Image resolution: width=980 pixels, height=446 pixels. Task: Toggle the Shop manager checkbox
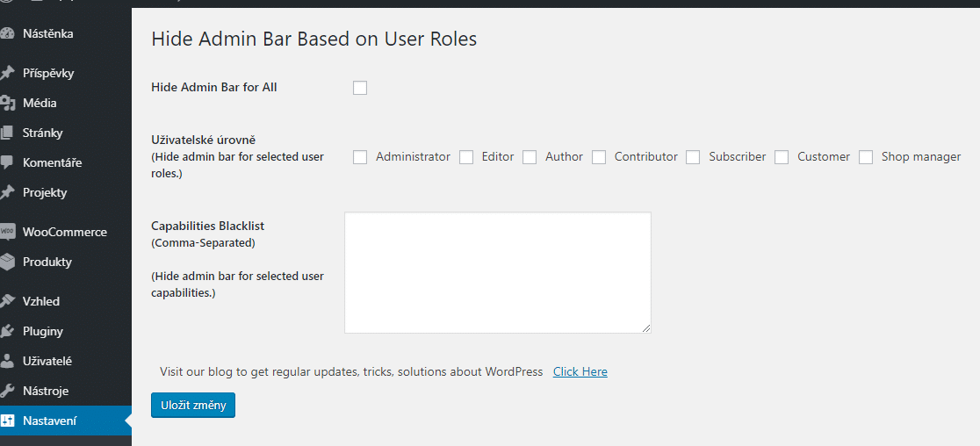click(x=866, y=157)
